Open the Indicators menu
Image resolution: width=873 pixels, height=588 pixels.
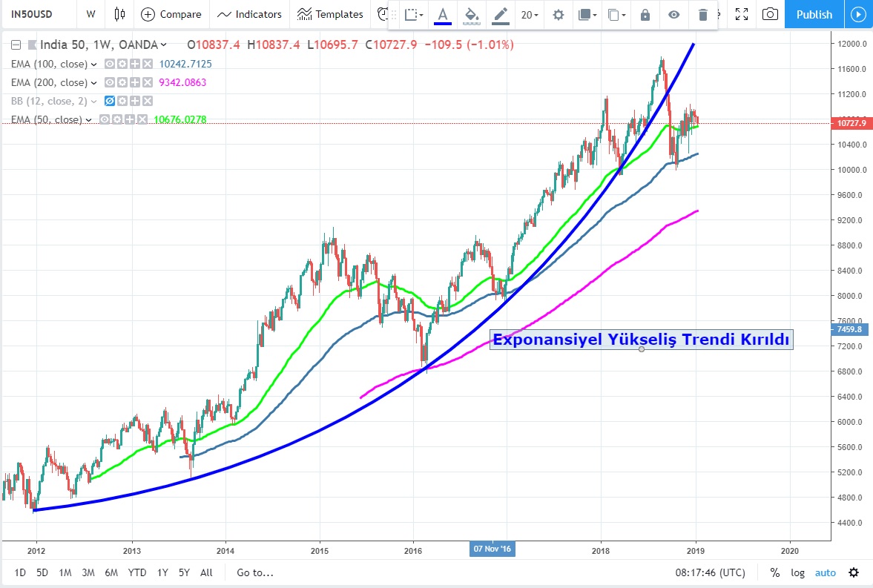249,14
